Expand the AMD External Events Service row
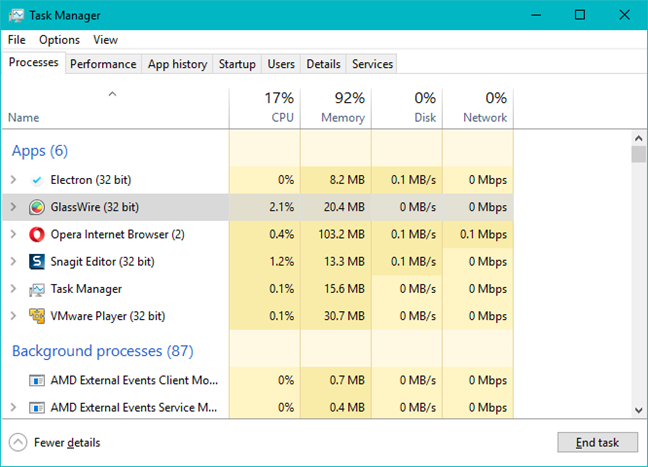 tap(13, 407)
